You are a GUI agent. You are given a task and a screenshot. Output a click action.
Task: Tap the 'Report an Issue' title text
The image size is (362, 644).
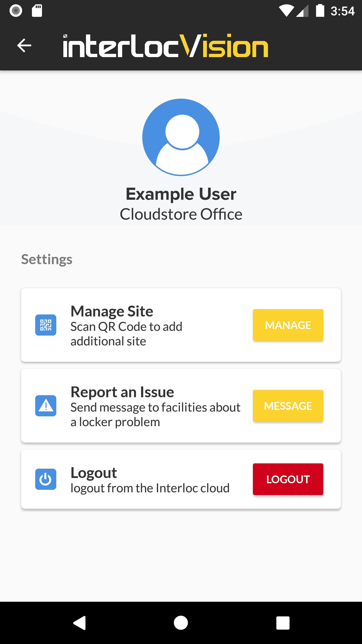122,392
